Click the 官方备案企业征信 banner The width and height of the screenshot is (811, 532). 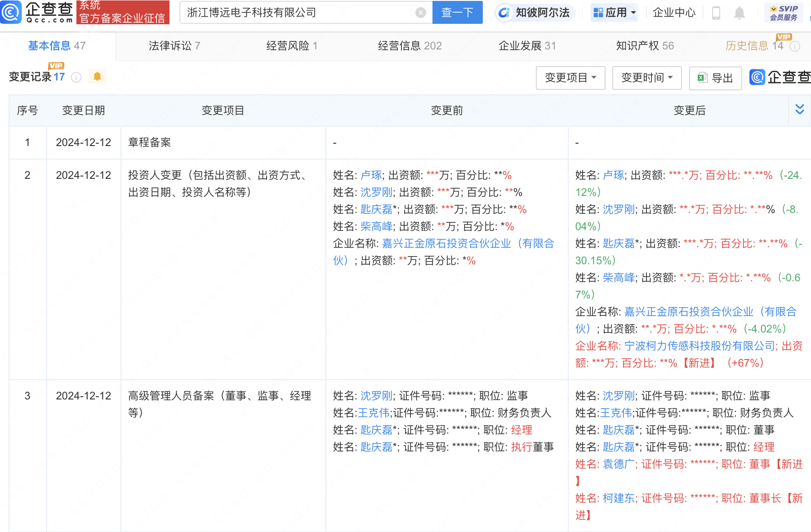coord(123,12)
